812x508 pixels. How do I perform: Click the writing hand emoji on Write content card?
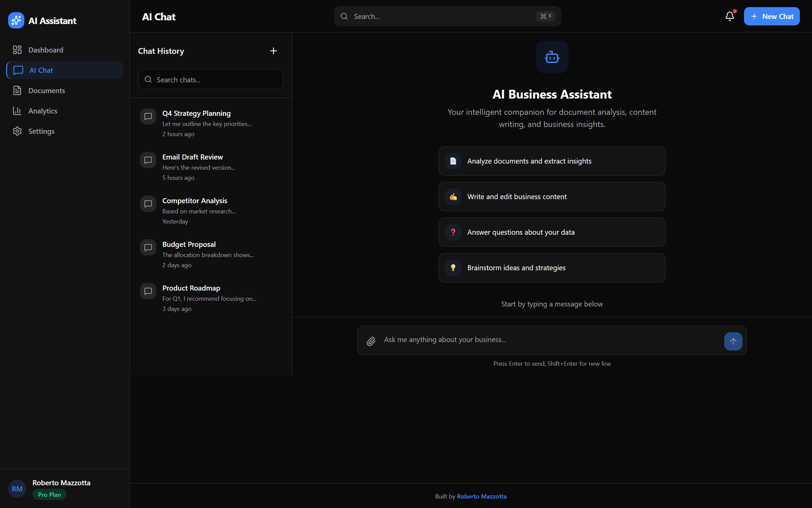pyautogui.click(x=453, y=197)
